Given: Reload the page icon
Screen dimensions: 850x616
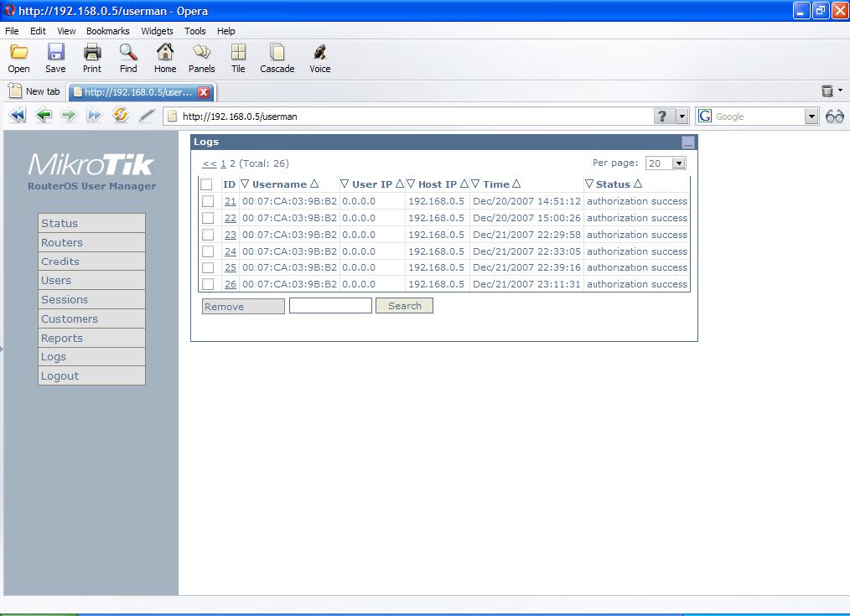Looking at the screenshot, I should click(121, 115).
